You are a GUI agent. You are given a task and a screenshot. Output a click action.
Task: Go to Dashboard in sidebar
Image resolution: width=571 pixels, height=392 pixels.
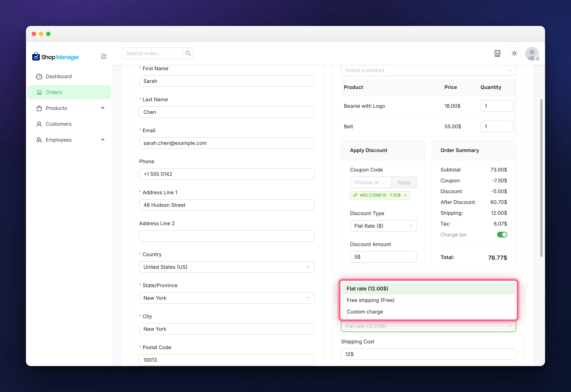click(x=69, y=77)
